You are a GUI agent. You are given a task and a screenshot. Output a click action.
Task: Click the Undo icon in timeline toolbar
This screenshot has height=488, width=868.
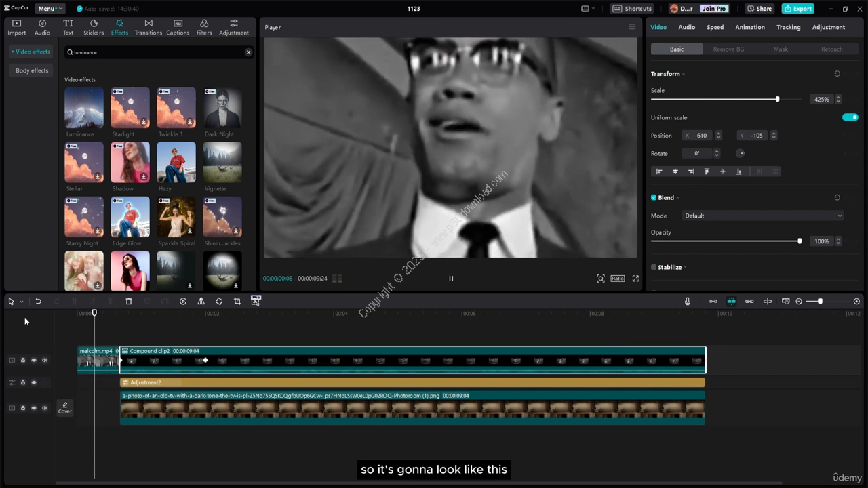point(38,302)
